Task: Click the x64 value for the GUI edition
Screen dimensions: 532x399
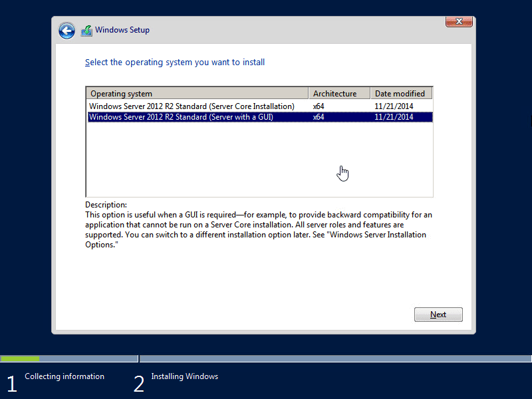Action: tap(318, 116)
